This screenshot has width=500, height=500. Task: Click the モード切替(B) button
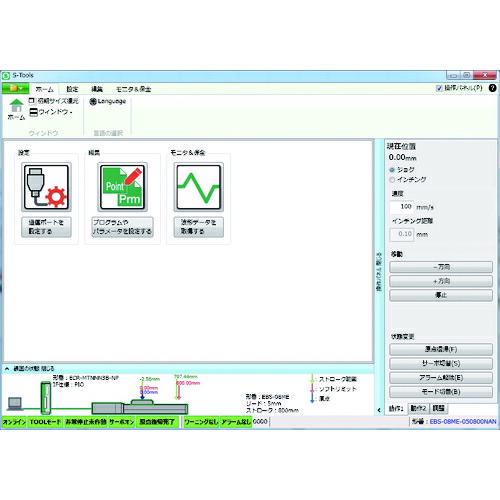(x=441, y=392)
